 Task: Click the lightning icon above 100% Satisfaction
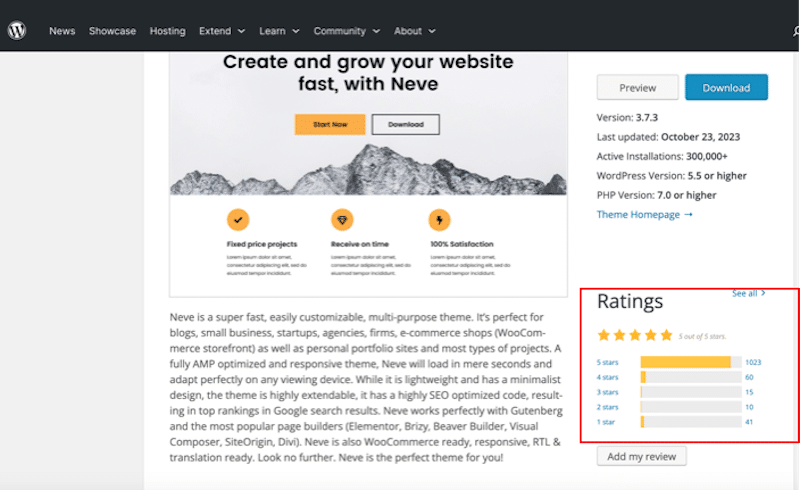[439, 220]
